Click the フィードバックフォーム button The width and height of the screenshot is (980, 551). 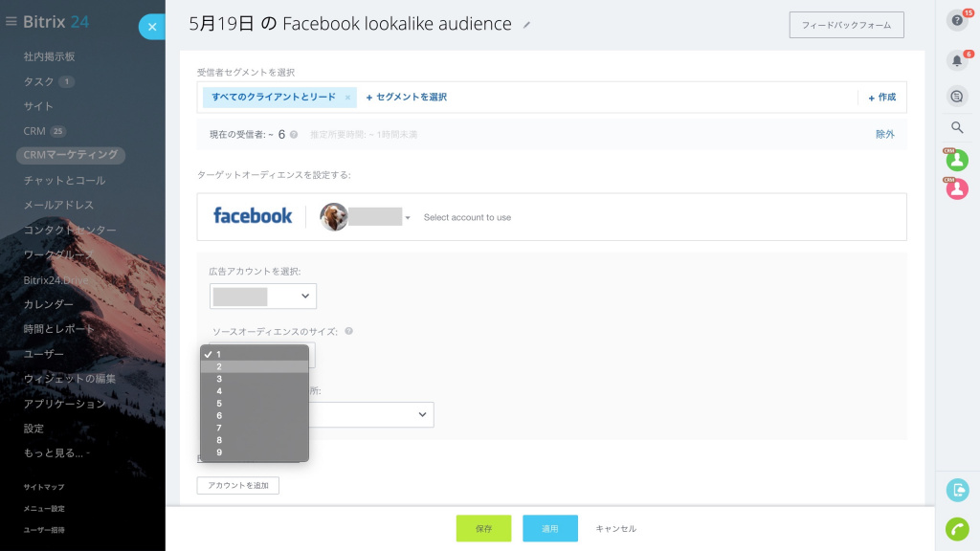click(846, 25)
